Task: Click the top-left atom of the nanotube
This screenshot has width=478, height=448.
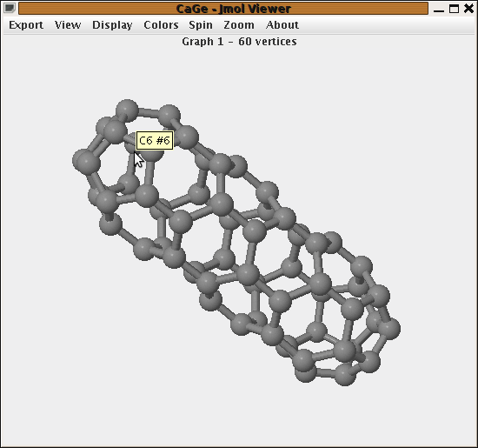Action: pyautogui.click(x=127, y=110)
